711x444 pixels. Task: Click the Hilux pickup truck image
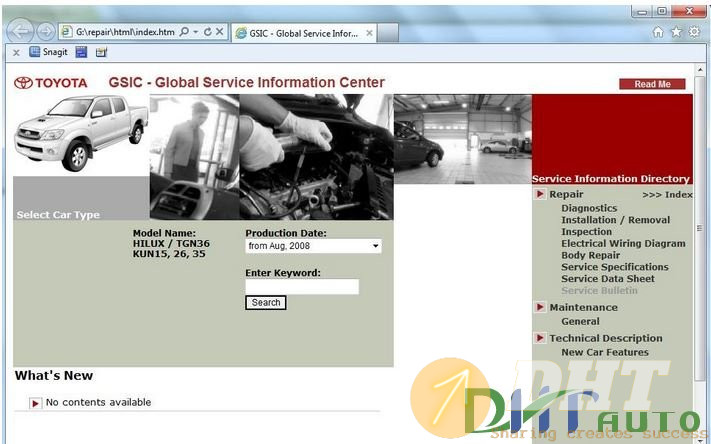pos(82,132)
